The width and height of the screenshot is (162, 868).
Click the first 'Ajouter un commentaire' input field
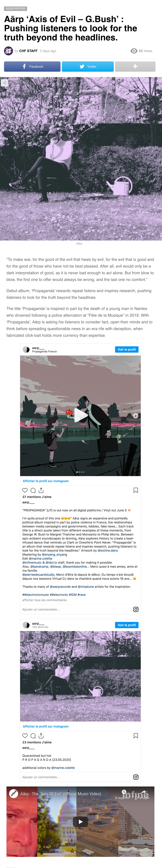[76, 609]
